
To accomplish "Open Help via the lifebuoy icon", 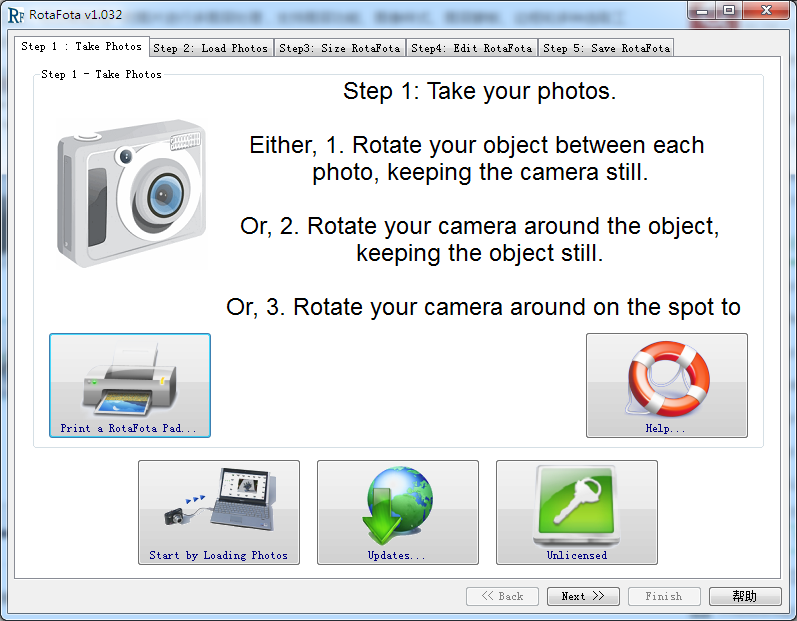I will pyautogui.click(x=666, y=385).
